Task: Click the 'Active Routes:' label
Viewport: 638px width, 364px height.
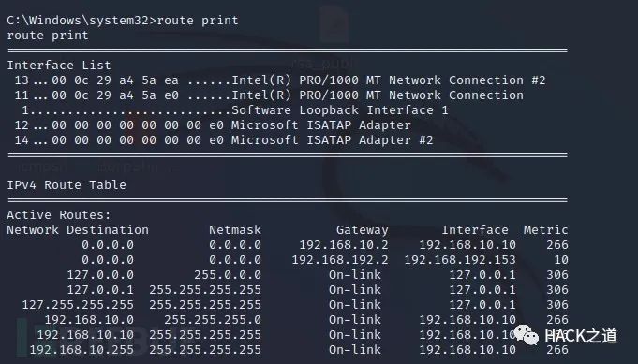Action: pyautogui.click(x=59, y=214)
